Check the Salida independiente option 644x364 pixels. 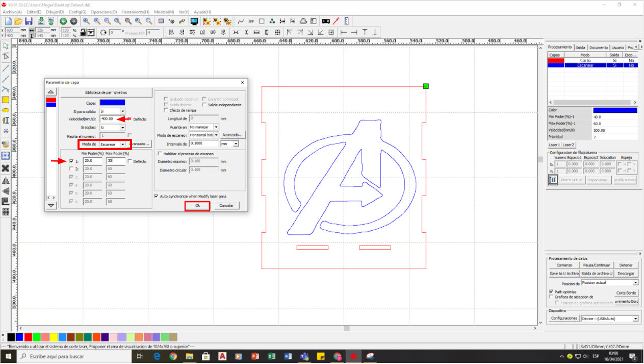(204, 105)
